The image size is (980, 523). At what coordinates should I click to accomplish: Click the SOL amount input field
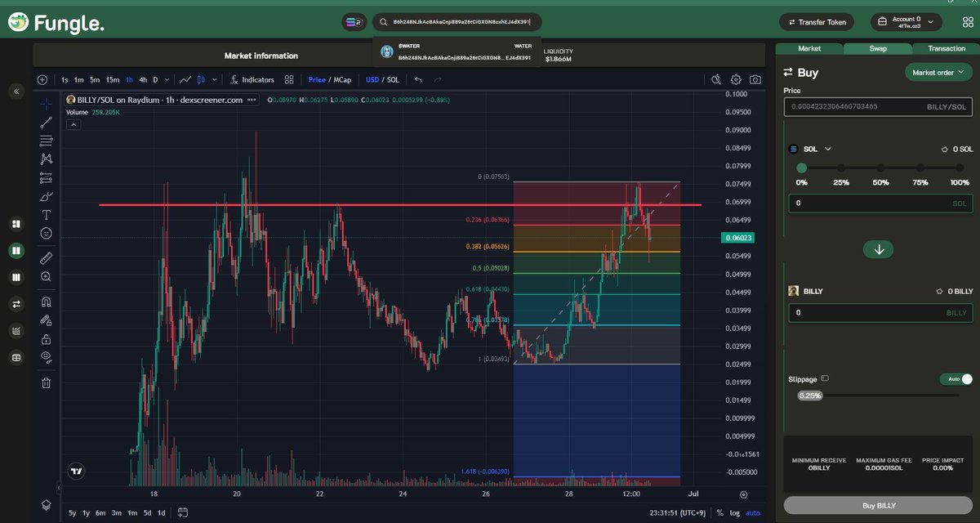(x=880, y=203)
